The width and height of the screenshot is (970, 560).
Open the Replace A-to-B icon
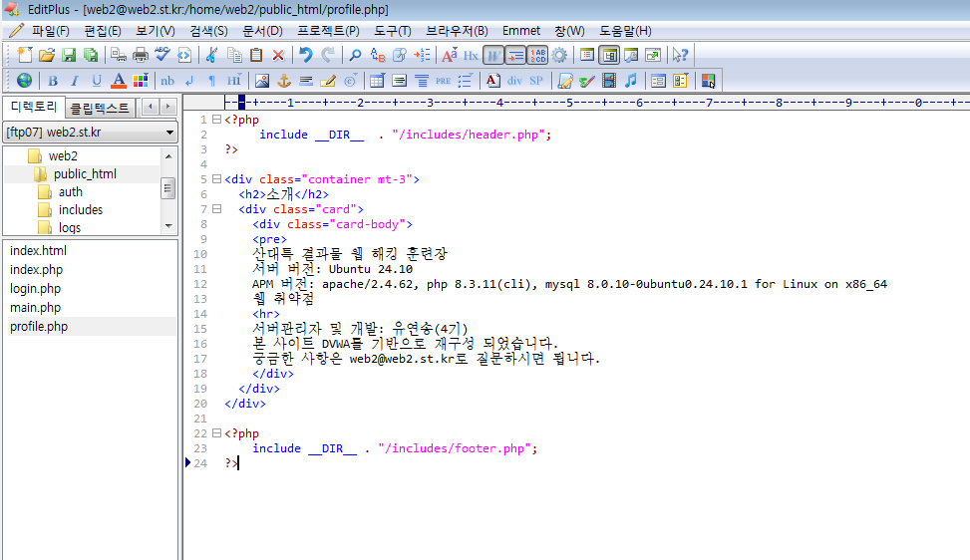click(378, 55)
